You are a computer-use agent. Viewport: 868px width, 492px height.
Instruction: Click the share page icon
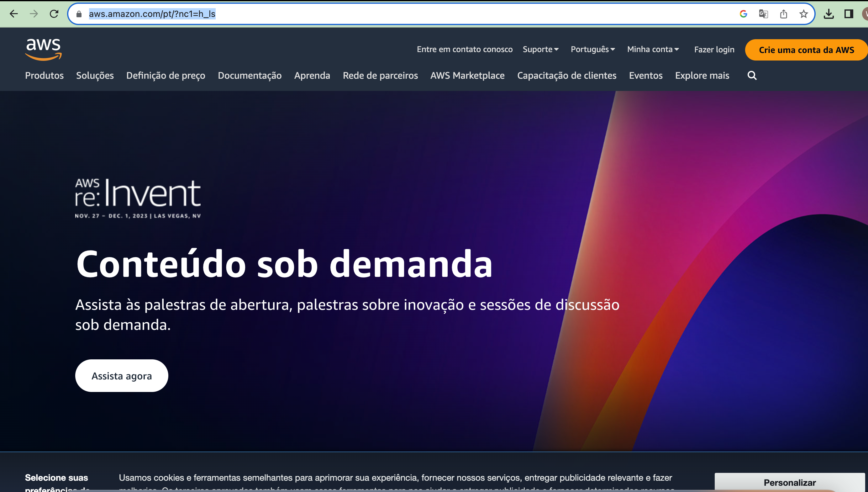coord(784,14)
